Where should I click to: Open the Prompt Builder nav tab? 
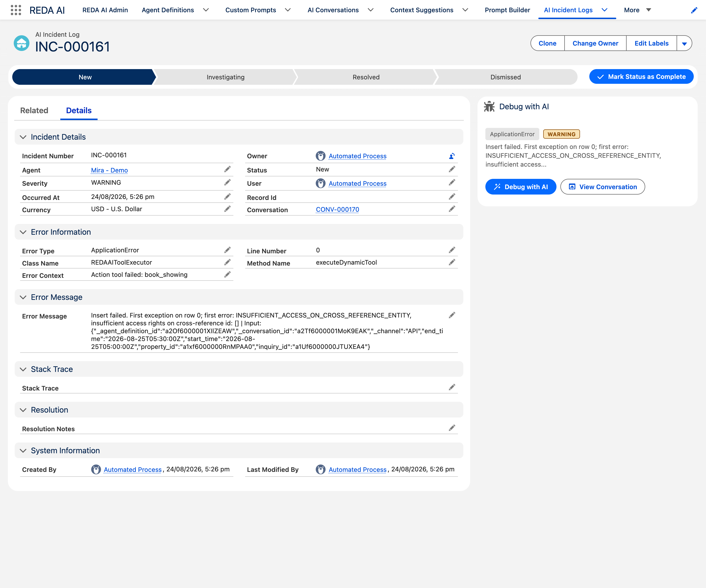pyautogui.click(x=507, y=10)
